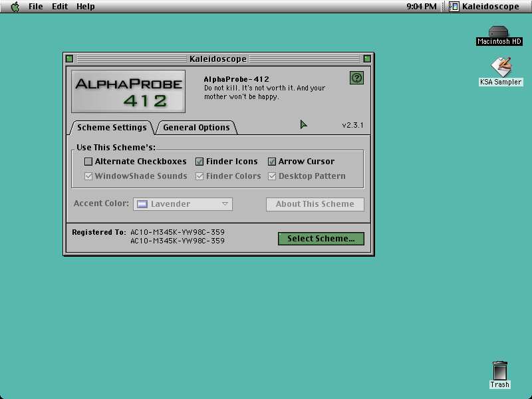The width and height of the screenshot is (532, 399).
Task: Toggle the WindowShade Sounds checkbox
Action: tap(88, 176)
